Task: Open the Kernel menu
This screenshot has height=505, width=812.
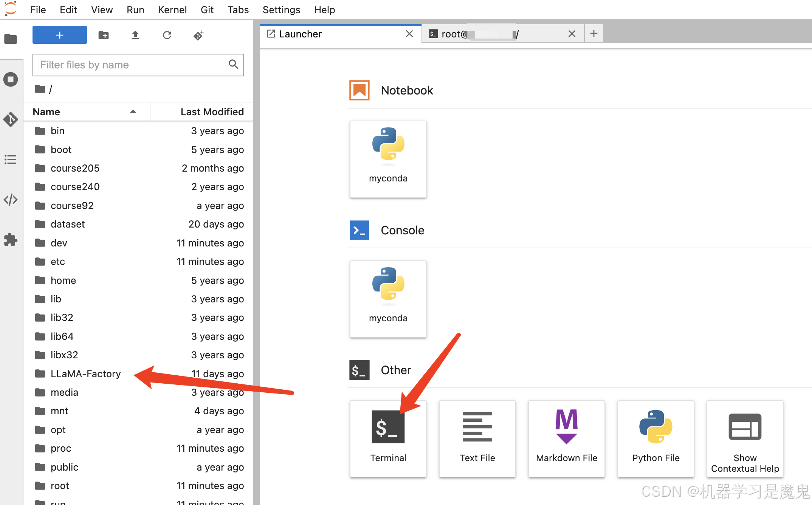Action: [172, 10]
